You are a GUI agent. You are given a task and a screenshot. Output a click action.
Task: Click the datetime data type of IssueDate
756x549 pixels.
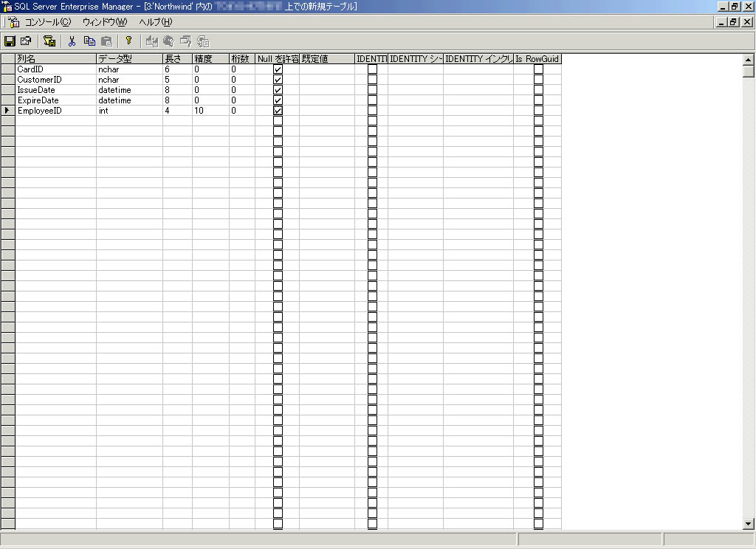[x=130, y=90]
